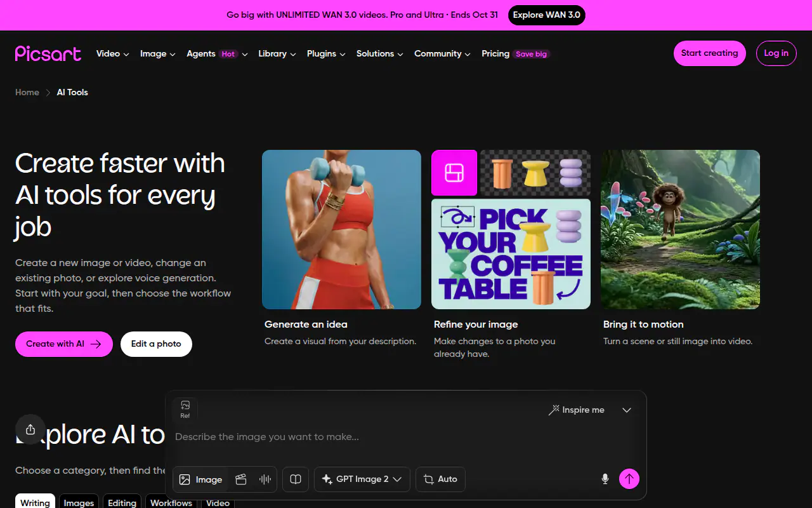Expand the Community menu
The width and height of the screenshot is (812, 508).
tap(442, 54)
